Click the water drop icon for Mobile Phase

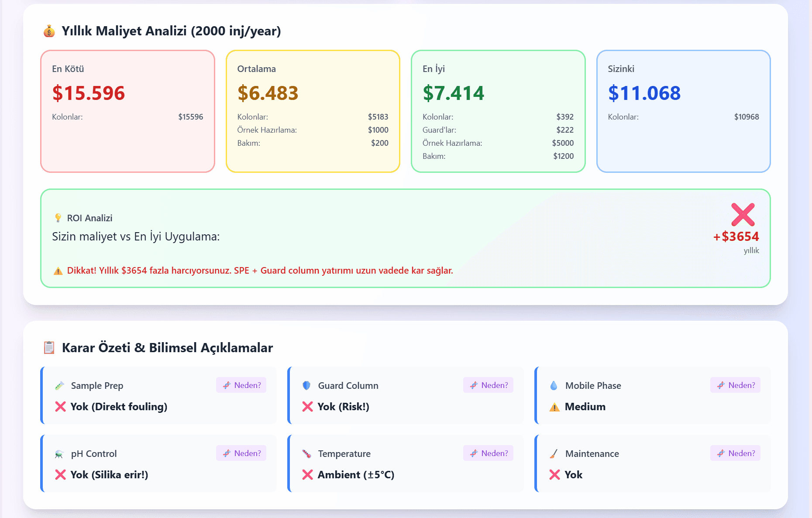554,386
